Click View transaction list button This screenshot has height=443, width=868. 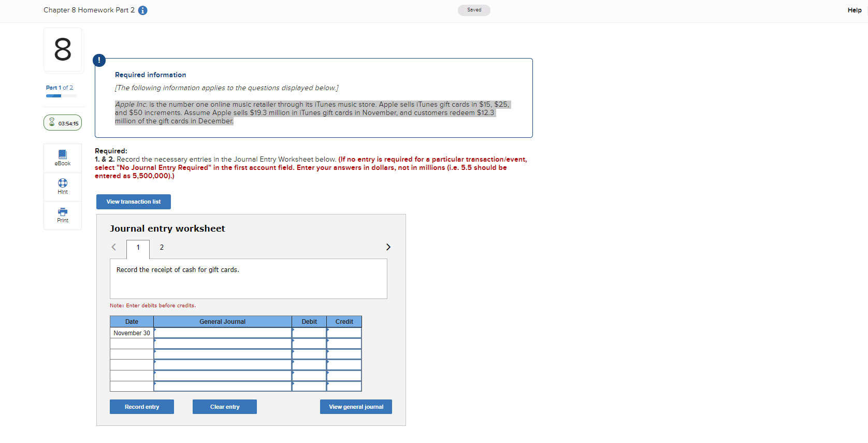pos(134,202)
